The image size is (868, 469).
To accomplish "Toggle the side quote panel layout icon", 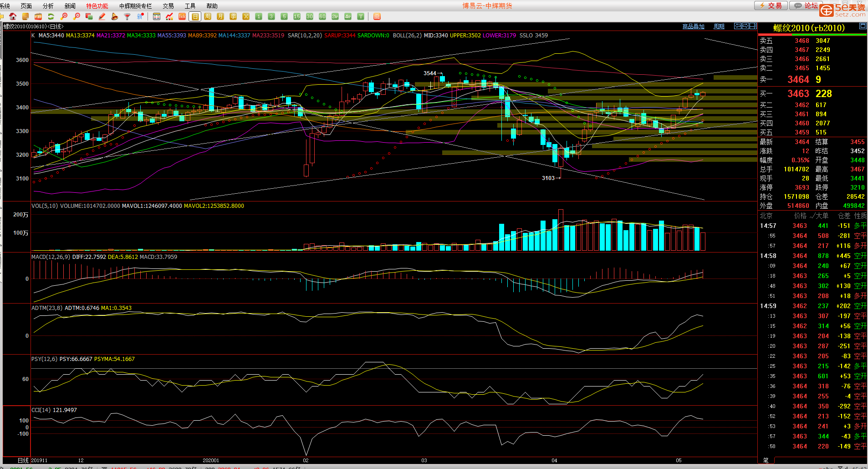I will coord(753,26).
